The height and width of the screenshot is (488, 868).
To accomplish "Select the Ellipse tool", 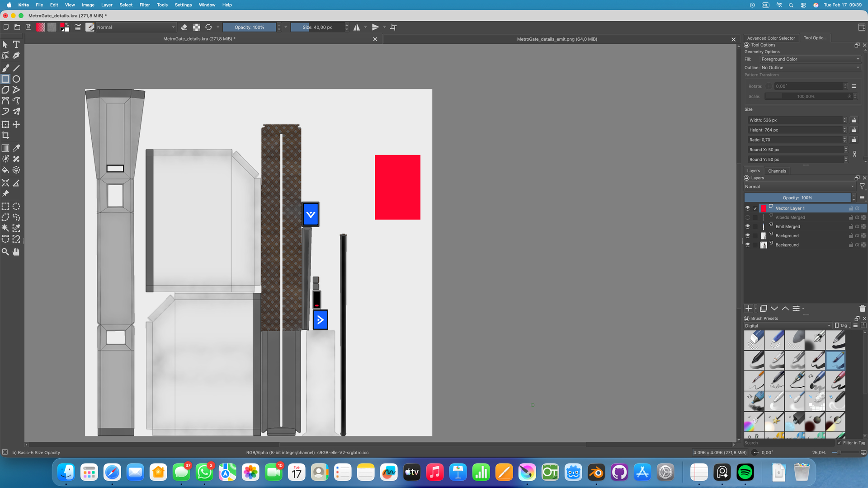I will click(x=16, y=79).
